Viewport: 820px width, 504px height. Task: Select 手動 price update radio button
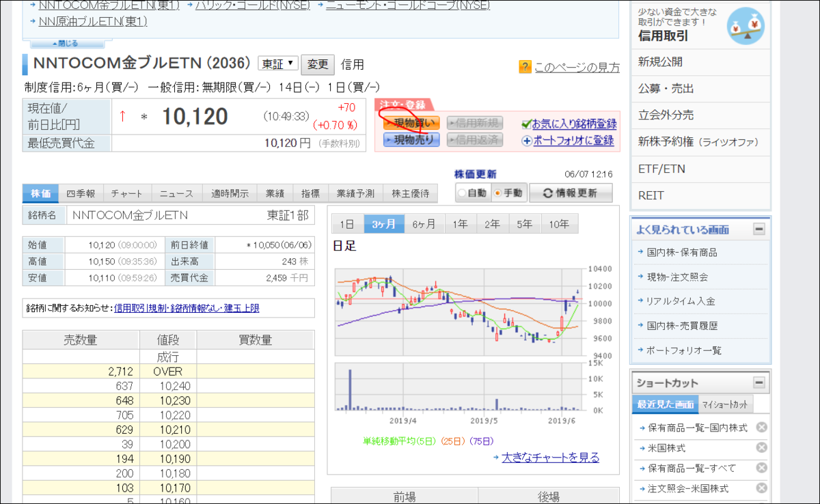pos(497,193)
